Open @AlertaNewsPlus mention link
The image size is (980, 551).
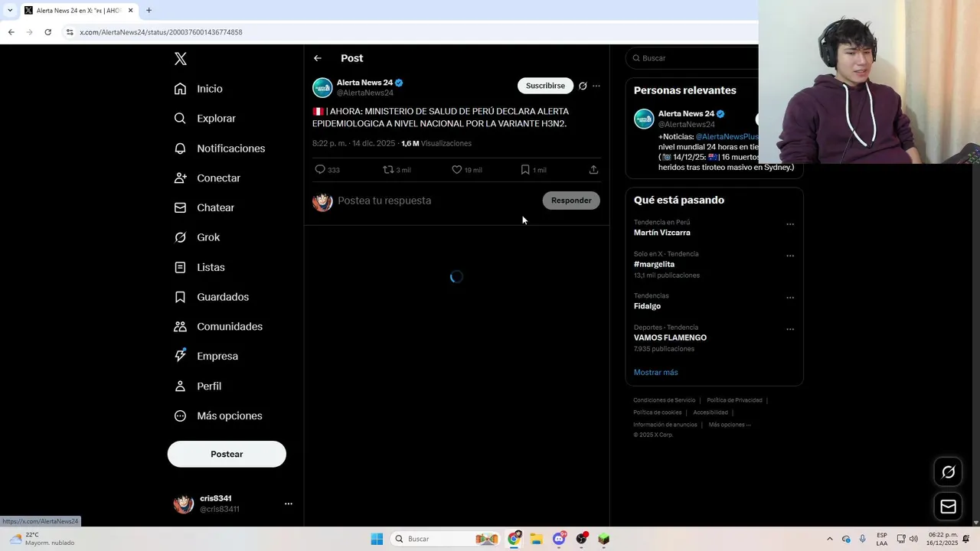coord(727,137)
